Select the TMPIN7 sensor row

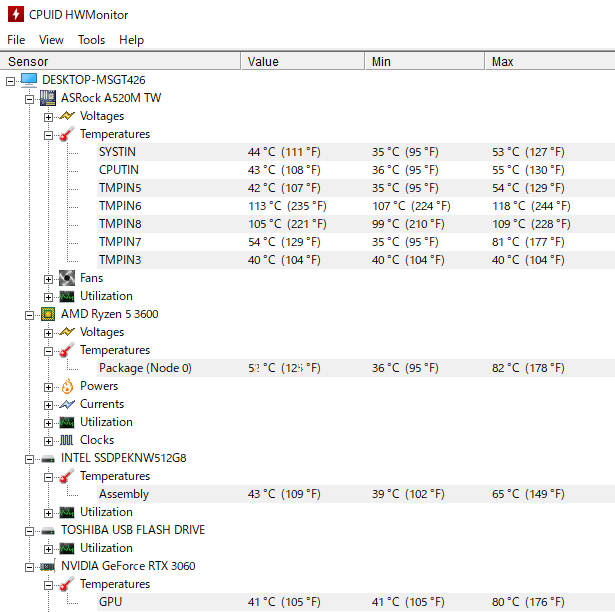click(356, 242)
